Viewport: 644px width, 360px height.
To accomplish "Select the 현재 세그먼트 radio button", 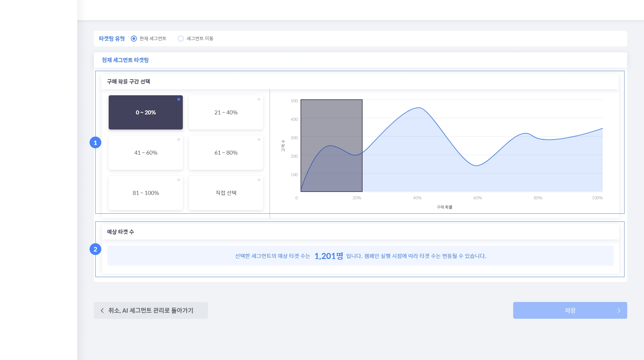I will click(x=134, y=39).
